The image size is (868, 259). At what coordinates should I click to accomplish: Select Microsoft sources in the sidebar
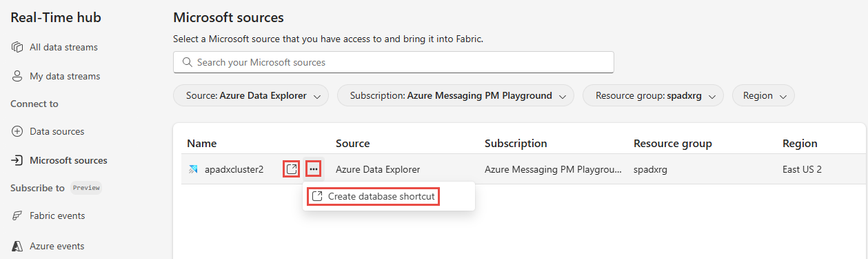click(68, 160)
